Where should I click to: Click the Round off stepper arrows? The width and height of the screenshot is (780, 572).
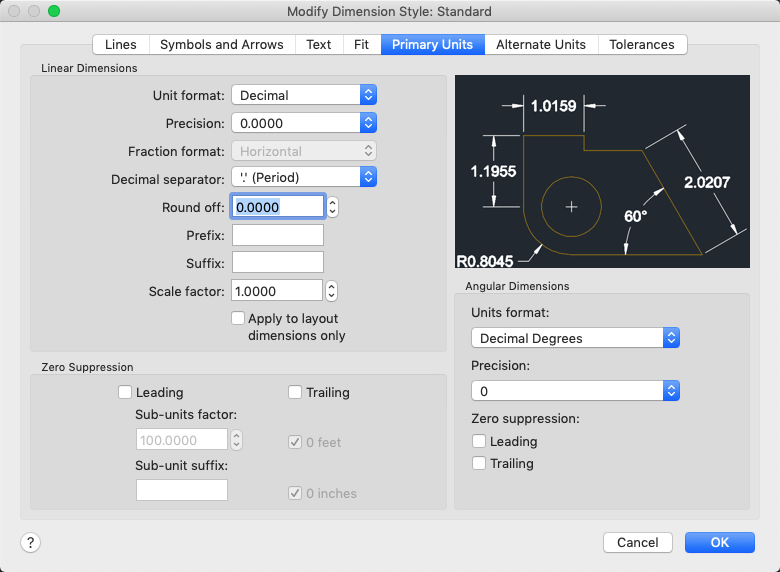333,207
